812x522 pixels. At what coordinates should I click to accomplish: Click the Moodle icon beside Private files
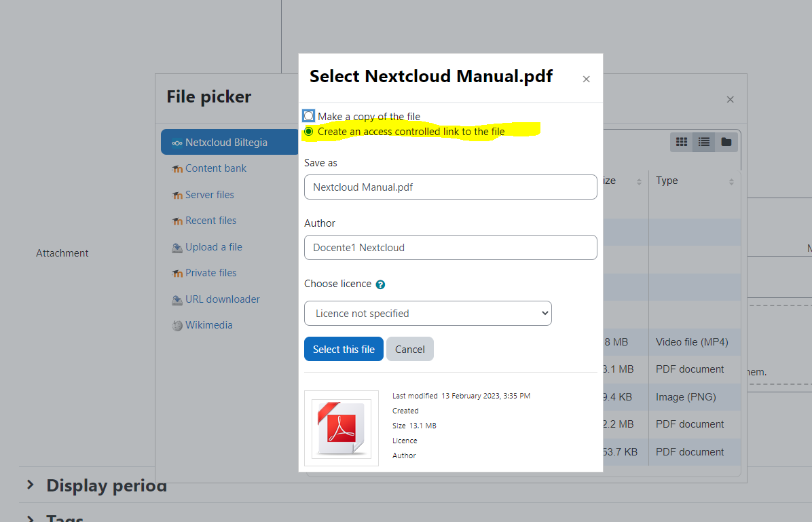click(x=177, y=274)
